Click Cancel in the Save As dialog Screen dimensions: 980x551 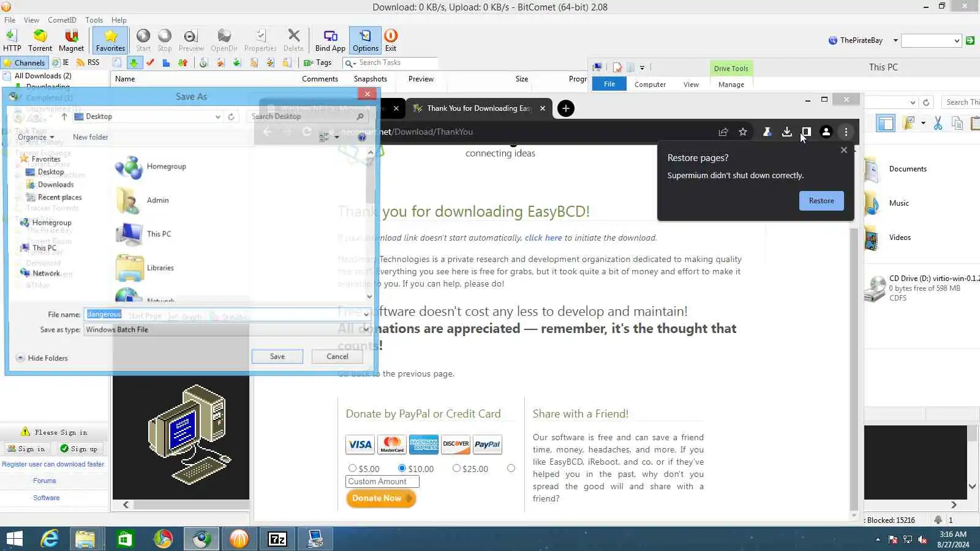pos(337,356)
